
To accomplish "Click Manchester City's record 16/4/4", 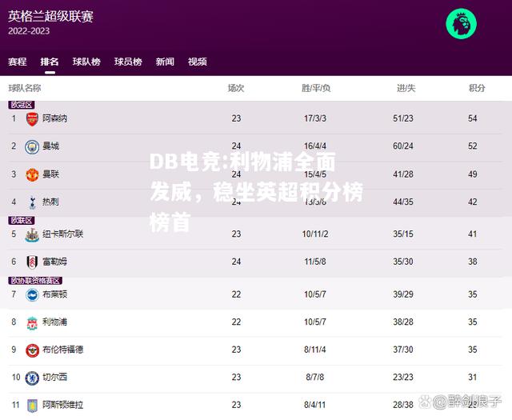I will click(315, 146).
